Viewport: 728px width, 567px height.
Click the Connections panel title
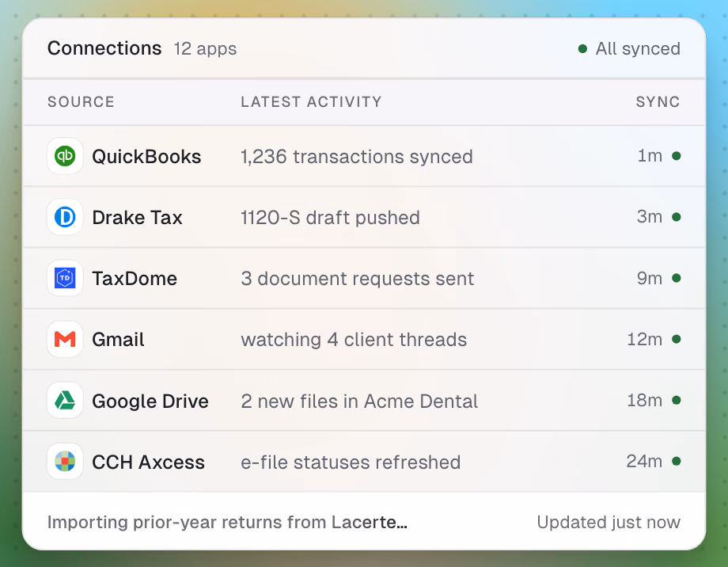tap(104, 48)
